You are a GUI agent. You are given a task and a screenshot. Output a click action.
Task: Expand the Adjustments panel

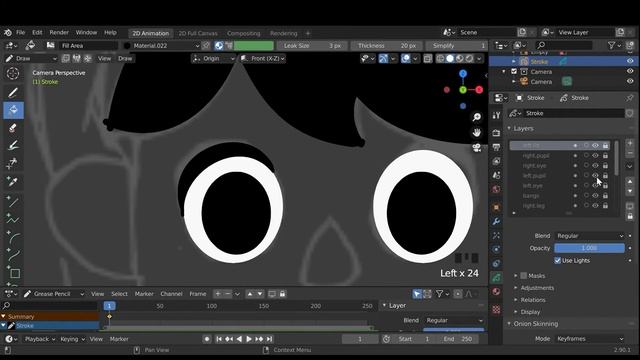(x=537, y=288)
